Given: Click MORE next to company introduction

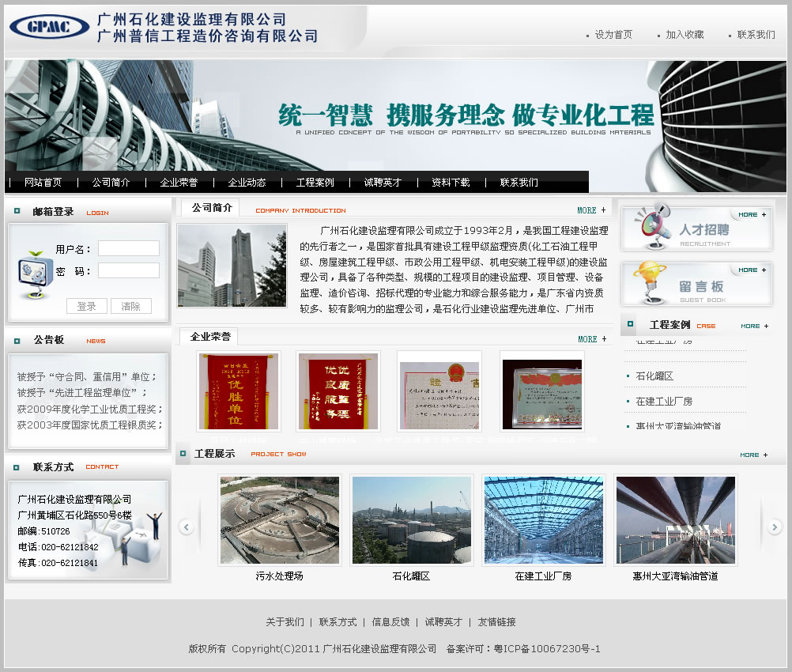Looking at the screenshot, I should click(591, 210).
